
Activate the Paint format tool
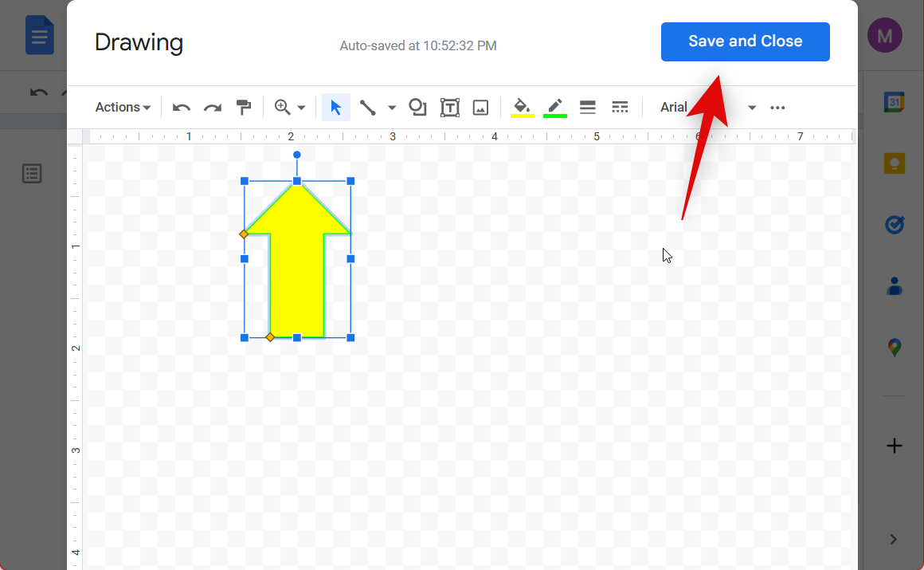(x=244, y=108)
